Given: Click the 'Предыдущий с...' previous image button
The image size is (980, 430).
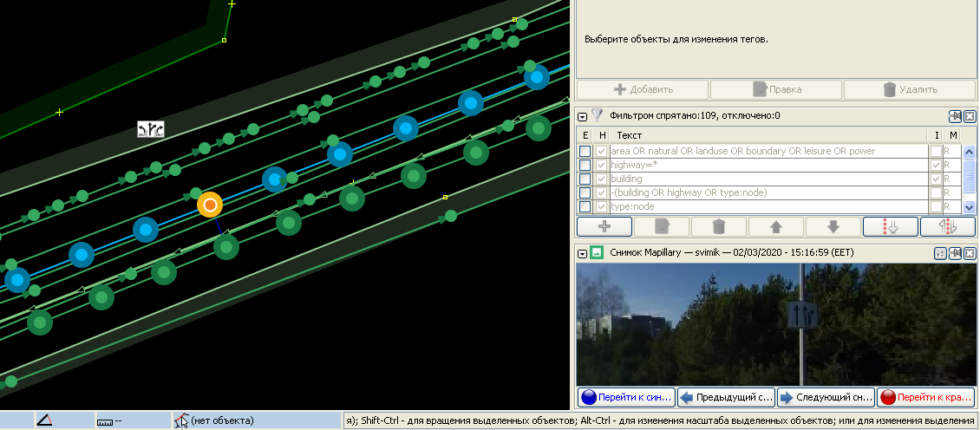Looking at the screenshot, I should click(x=726, y=397).
